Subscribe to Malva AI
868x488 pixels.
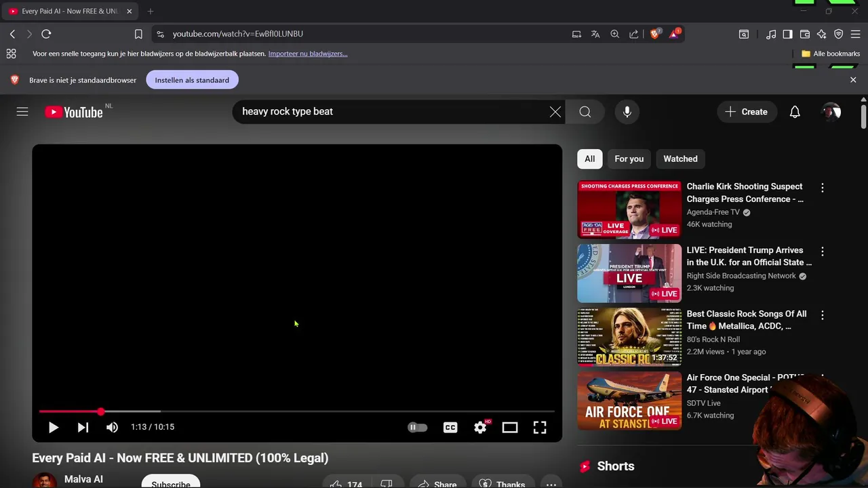point(171,482)
